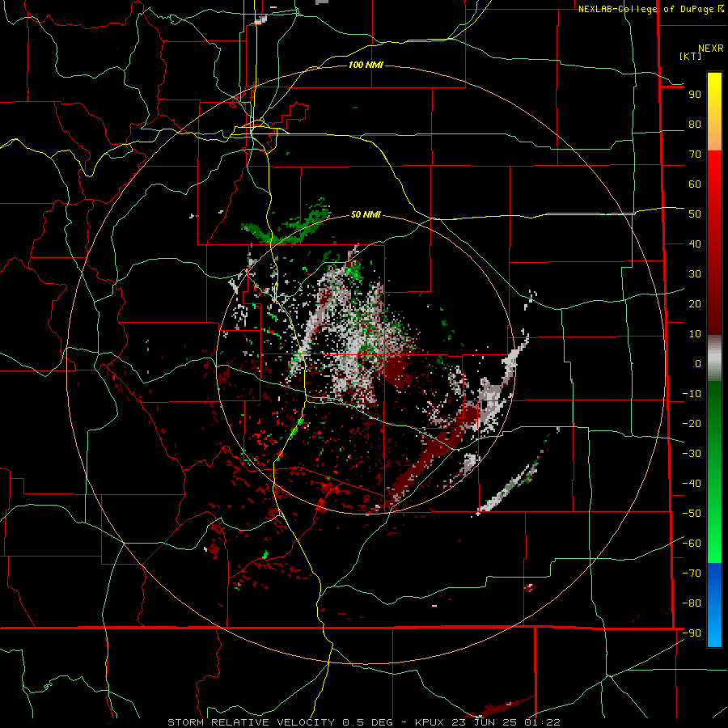Click the -20 value on the velocity scale
This screenshot has height=728, width=728.
click(x=692, y=424)
